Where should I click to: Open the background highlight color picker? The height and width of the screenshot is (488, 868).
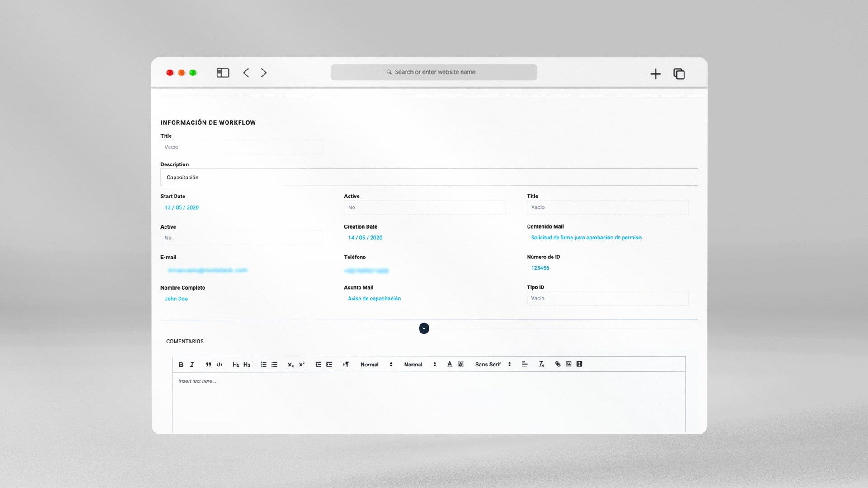pos(461,365)
